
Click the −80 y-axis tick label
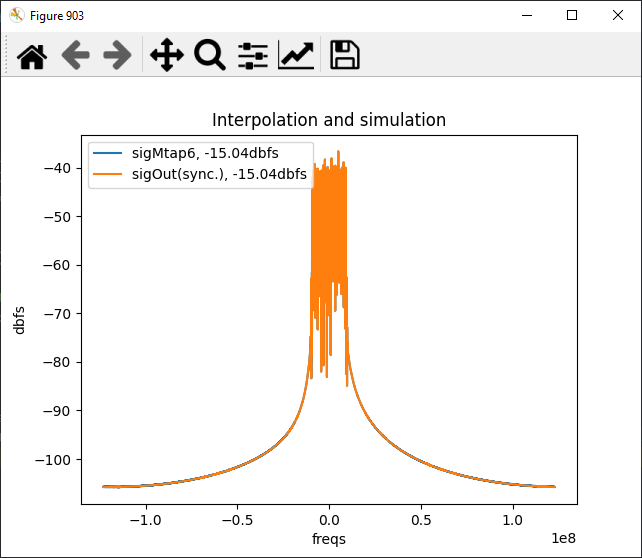pos(57,362)
